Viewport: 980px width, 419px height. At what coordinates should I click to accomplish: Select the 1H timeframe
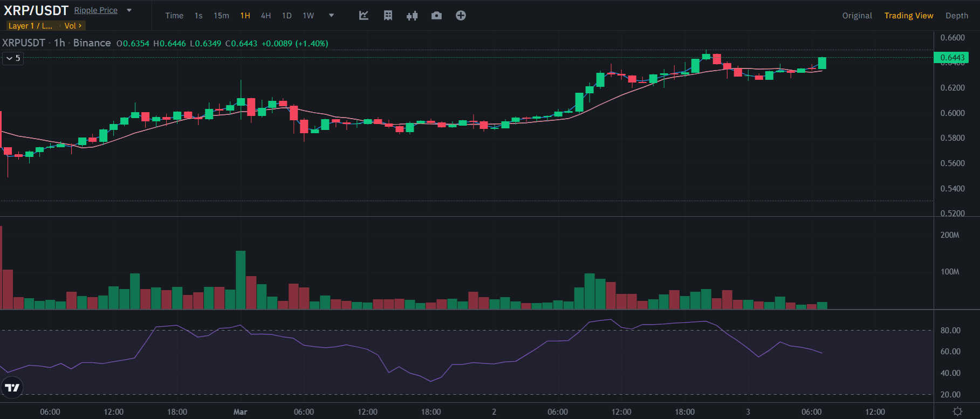245,16
